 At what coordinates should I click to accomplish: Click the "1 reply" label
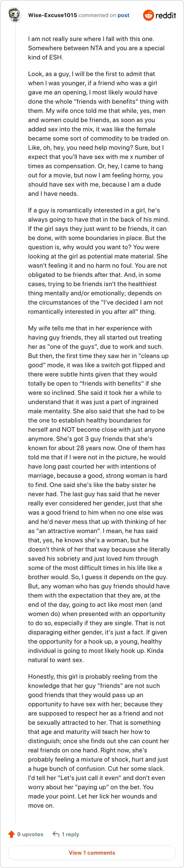[70, 834]
